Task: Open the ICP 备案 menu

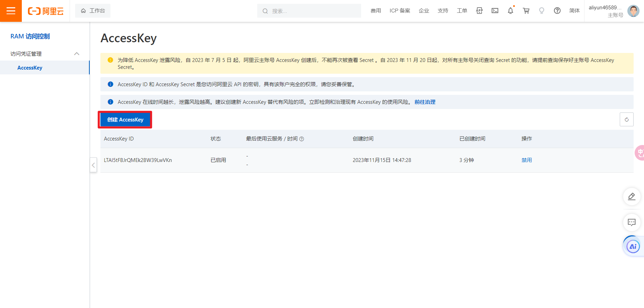Action: (400, 11)
